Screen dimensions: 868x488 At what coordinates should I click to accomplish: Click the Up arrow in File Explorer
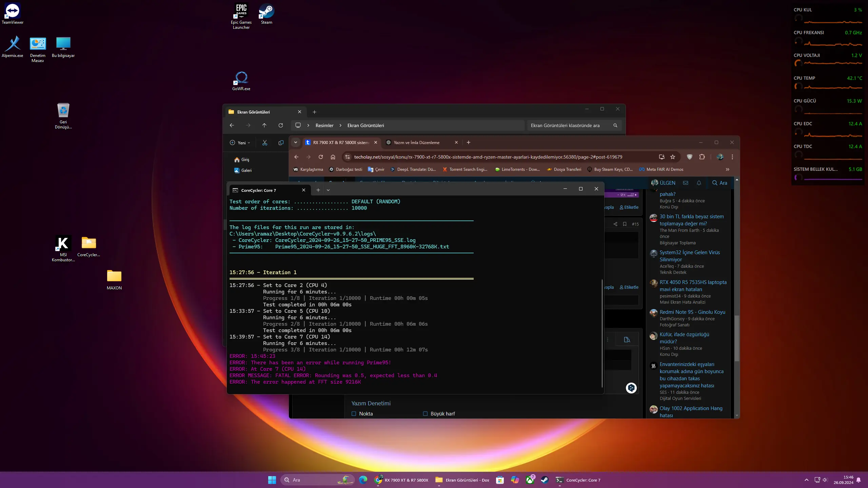(264, 125)
